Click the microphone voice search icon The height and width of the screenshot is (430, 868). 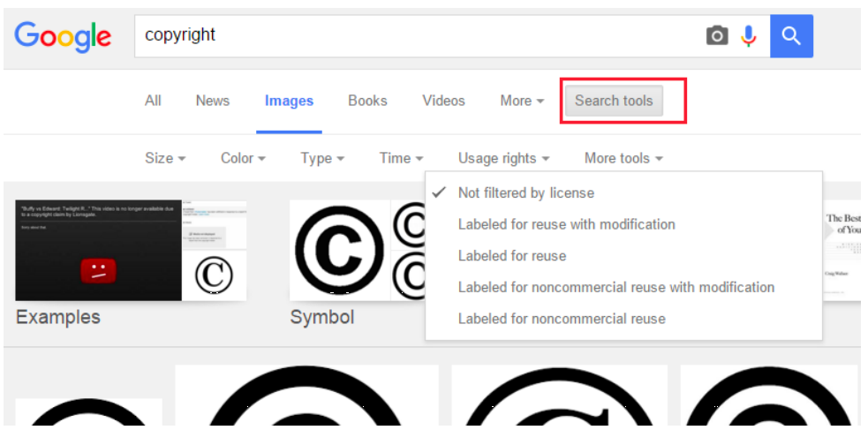pyautogui.click(x=749, y=36)
